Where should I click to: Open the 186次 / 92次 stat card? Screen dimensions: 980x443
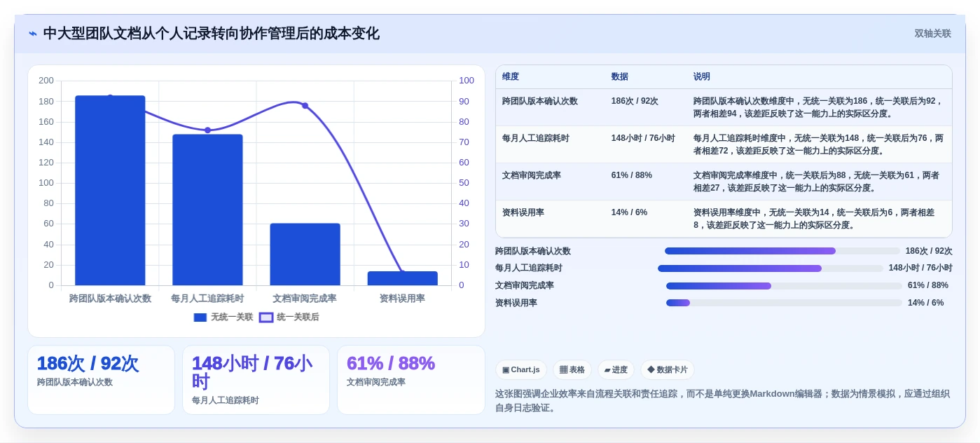pos(101,380)
